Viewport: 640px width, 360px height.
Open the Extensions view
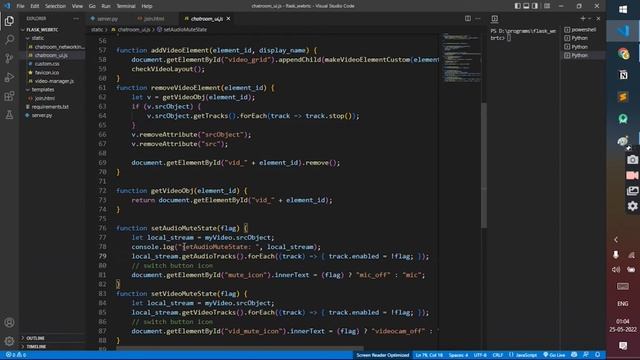(9, 96)
